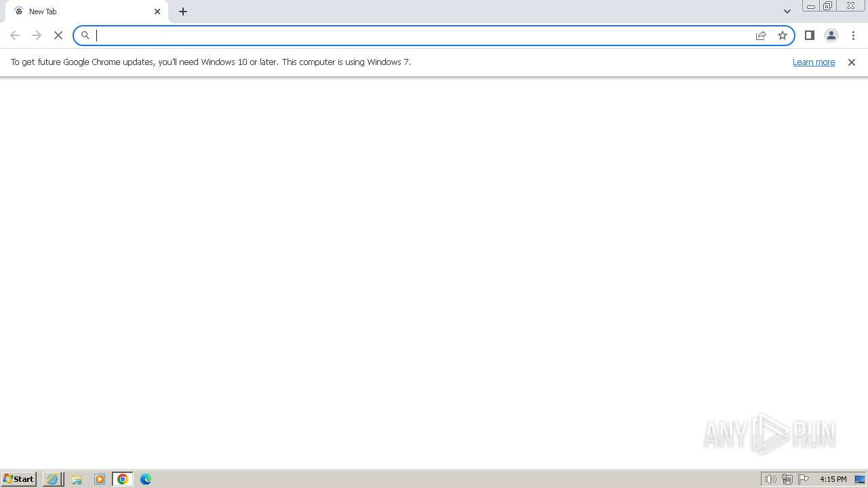Toggle the side panel
The image size is (868, 488).
(x=810, y=35)
